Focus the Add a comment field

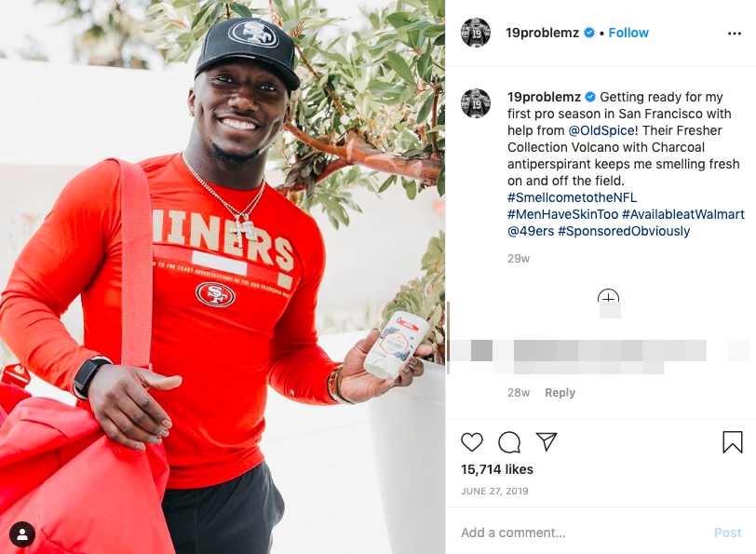point(584,533)
